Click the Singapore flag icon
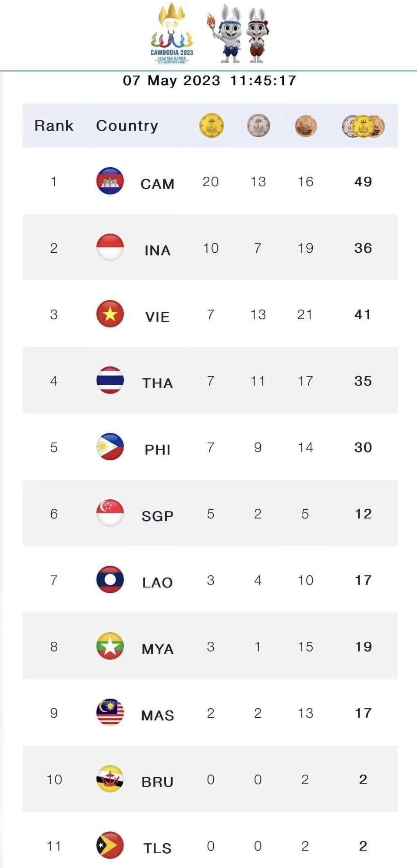The width and height of the screenshot is (417, 868). [x=110, y=513]
